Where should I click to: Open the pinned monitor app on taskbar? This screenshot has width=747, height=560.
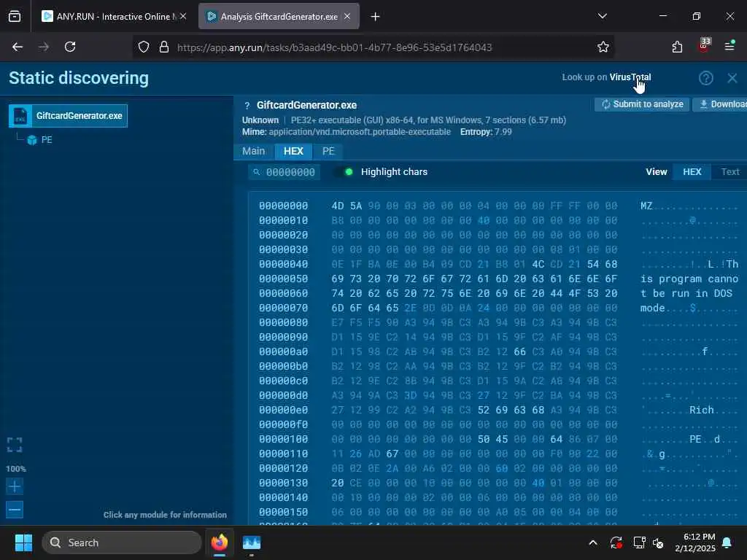pos(252,542)
